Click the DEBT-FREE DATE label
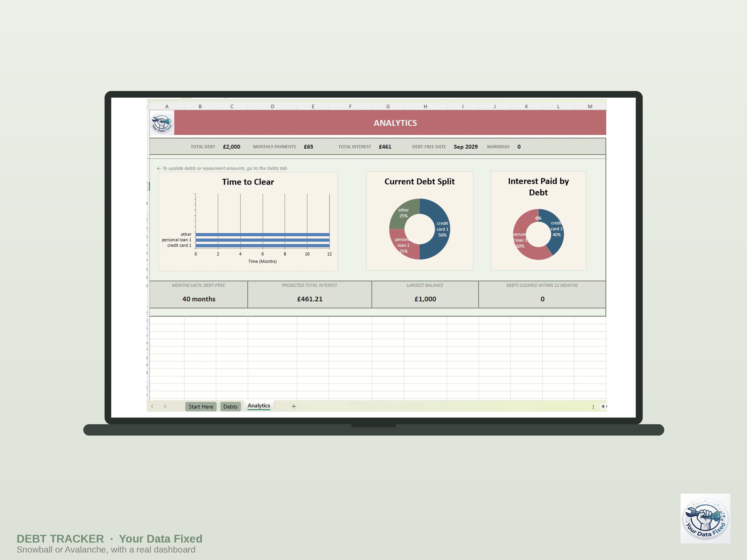Screen dimensions: 747x560 429,147
